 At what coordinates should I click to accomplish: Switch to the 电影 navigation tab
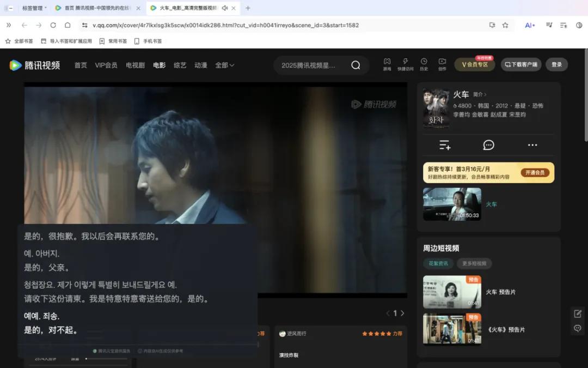click(x=159, y=65)
